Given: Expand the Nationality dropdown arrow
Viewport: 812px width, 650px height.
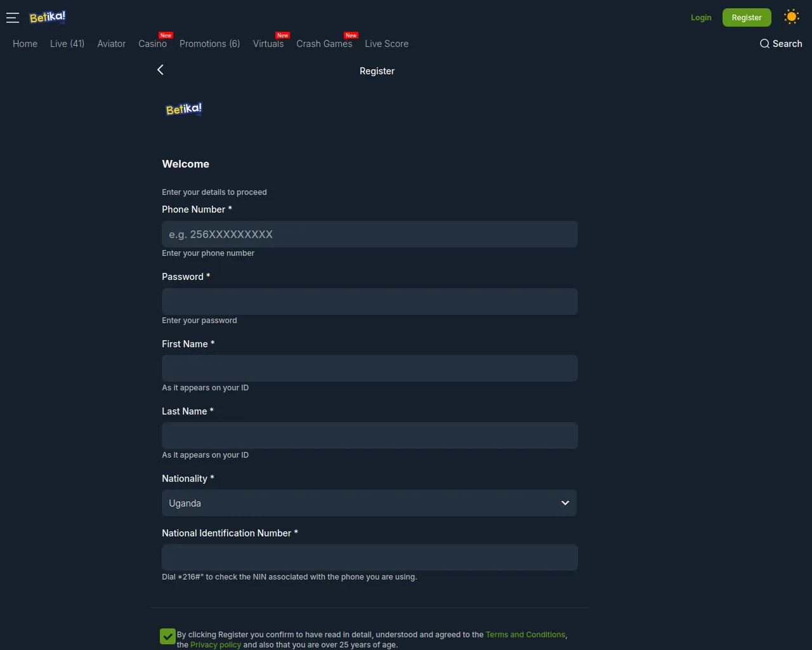Looking at the screenshot, I should coord(565,503).
